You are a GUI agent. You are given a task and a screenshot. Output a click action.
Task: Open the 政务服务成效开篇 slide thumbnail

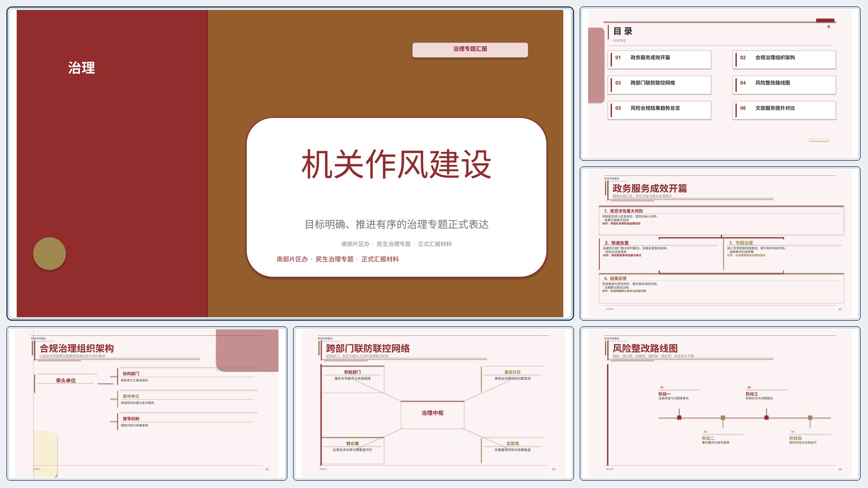click(720, 244)
